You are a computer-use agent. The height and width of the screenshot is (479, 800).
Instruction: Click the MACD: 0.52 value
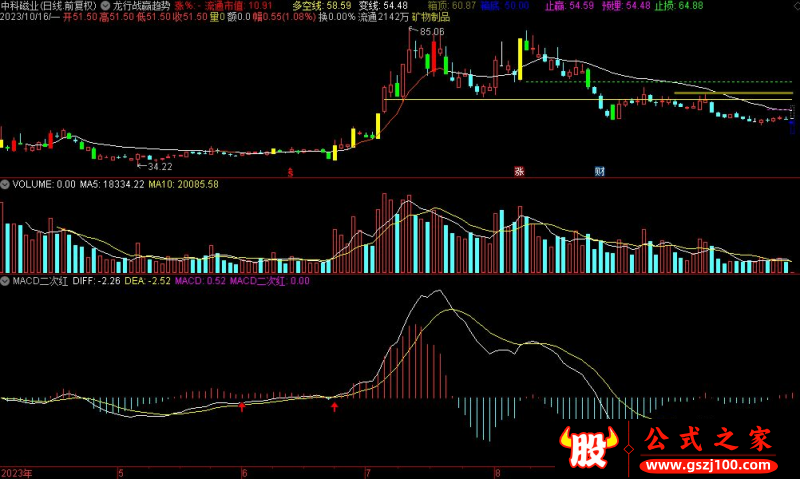coord(200,281)
